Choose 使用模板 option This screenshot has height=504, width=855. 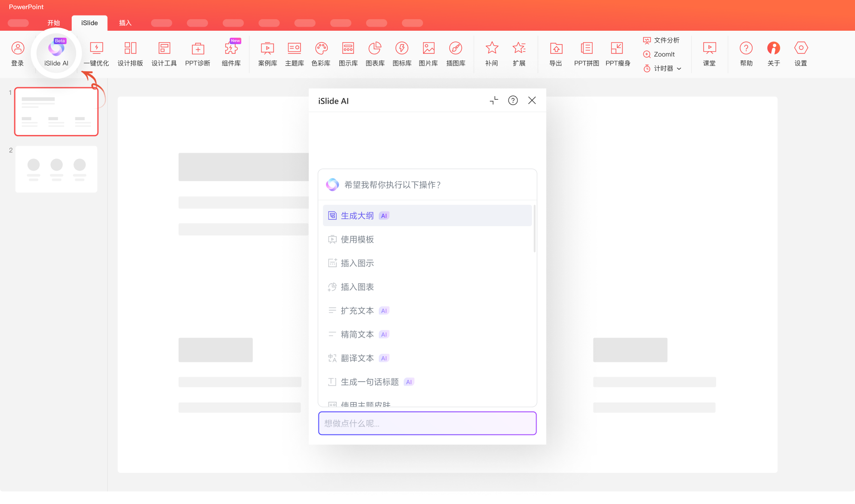[427, 240]
